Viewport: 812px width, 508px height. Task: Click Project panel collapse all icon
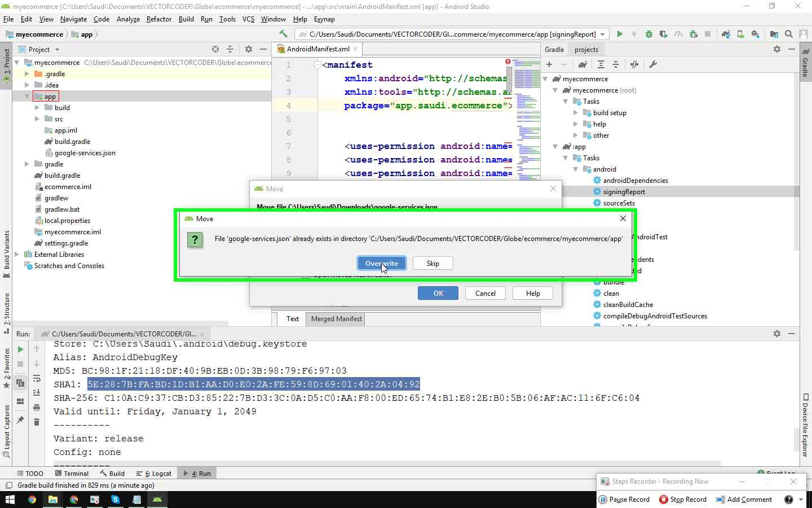(230, 49)
